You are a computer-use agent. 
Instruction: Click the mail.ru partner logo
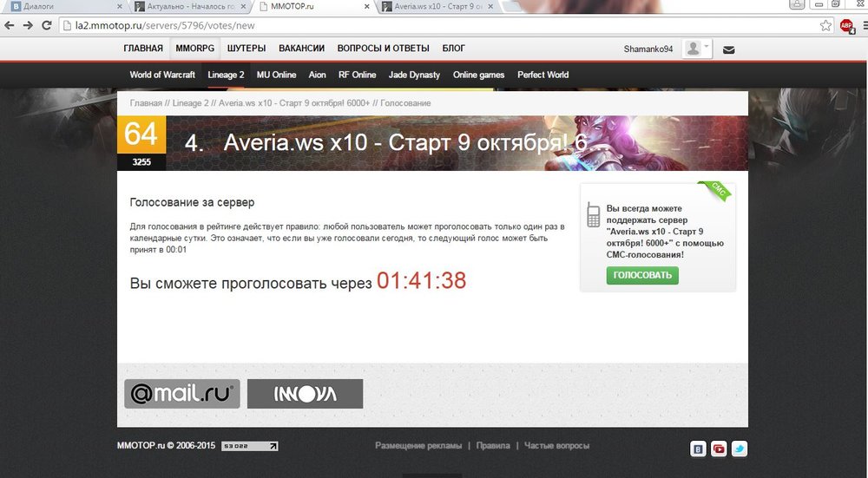tap(181, 394)
